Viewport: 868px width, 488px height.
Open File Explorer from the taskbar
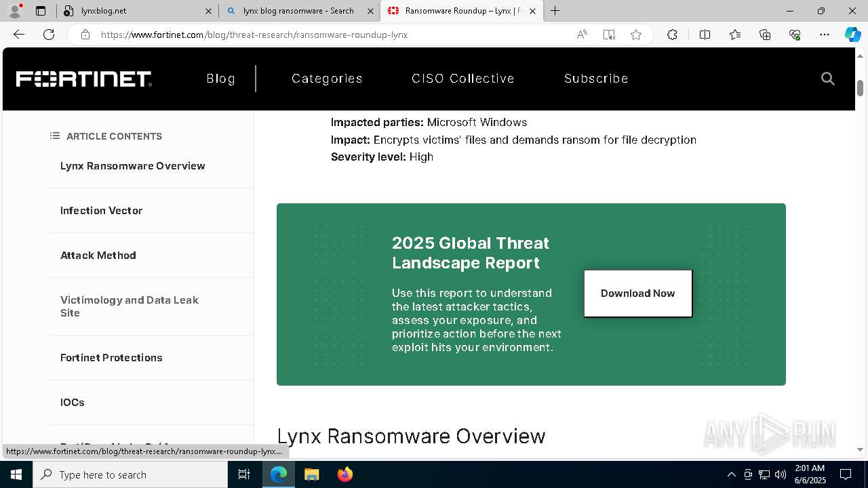(x=311, y=474)
